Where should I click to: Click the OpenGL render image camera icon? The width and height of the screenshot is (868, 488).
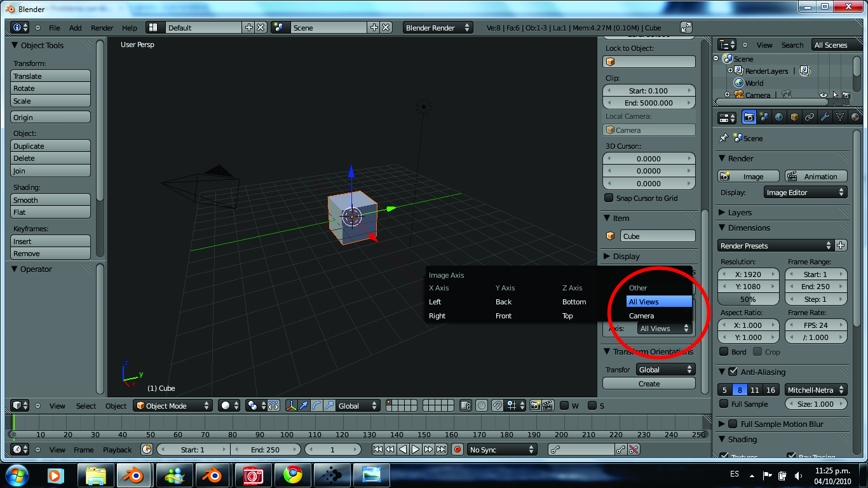click(x=535, y=405)
